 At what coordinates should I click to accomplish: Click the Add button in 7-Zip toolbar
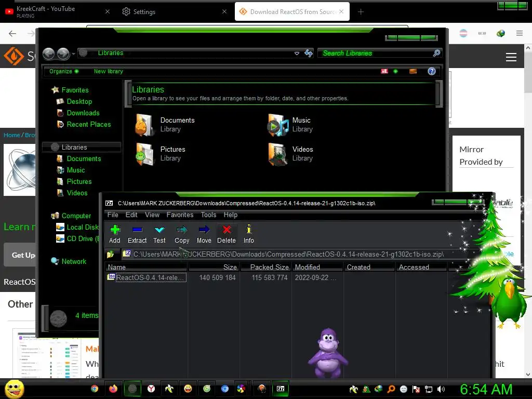pos(115,234)
